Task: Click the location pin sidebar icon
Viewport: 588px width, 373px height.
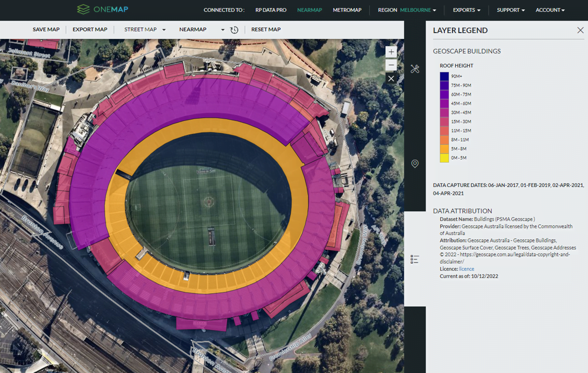Action: (x=415, y=164)
